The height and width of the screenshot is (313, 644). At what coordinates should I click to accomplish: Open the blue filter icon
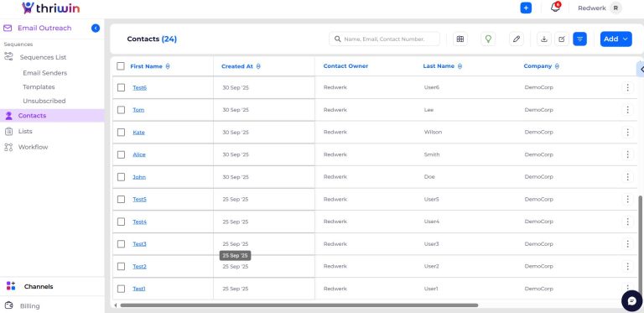coord(579,39)
